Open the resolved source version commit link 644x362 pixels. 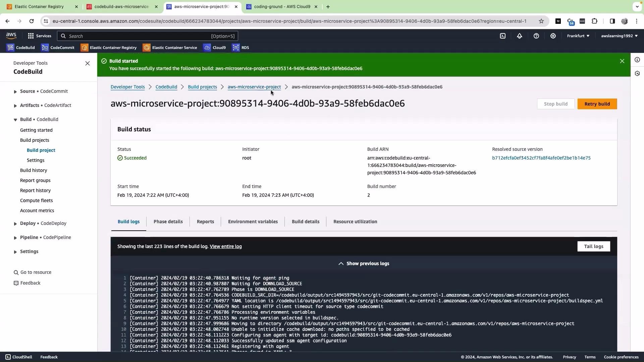click(x=541, y=158)
